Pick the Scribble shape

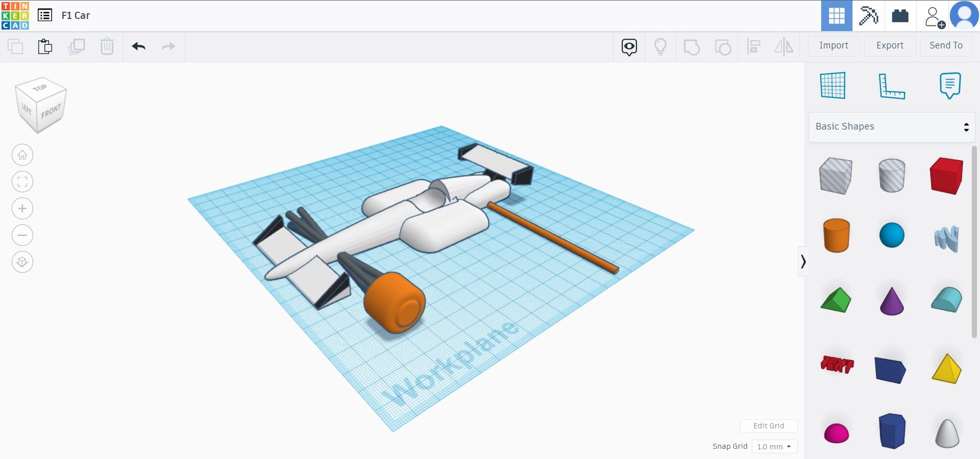[947, 239]
